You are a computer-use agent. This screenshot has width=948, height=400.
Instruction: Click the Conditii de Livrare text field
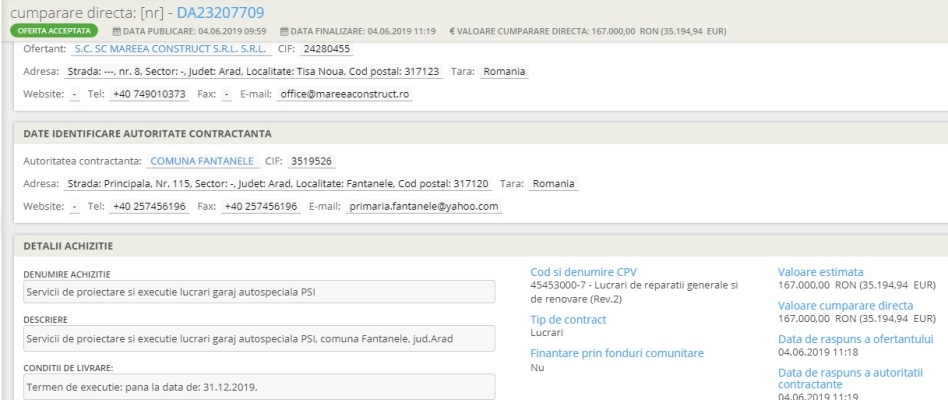point(260,385)
